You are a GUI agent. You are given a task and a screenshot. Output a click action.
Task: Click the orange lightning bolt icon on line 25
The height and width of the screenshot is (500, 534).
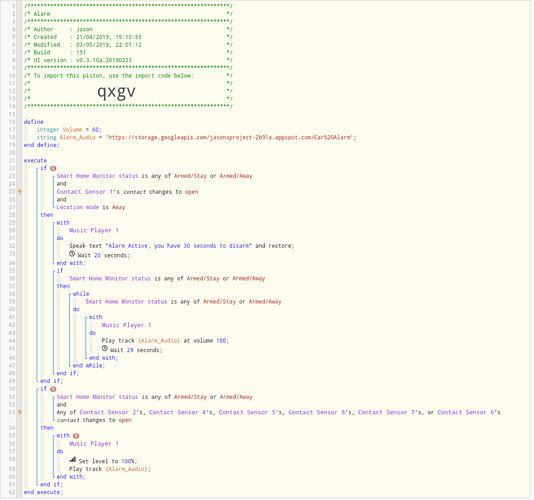[x=20, y=192]
